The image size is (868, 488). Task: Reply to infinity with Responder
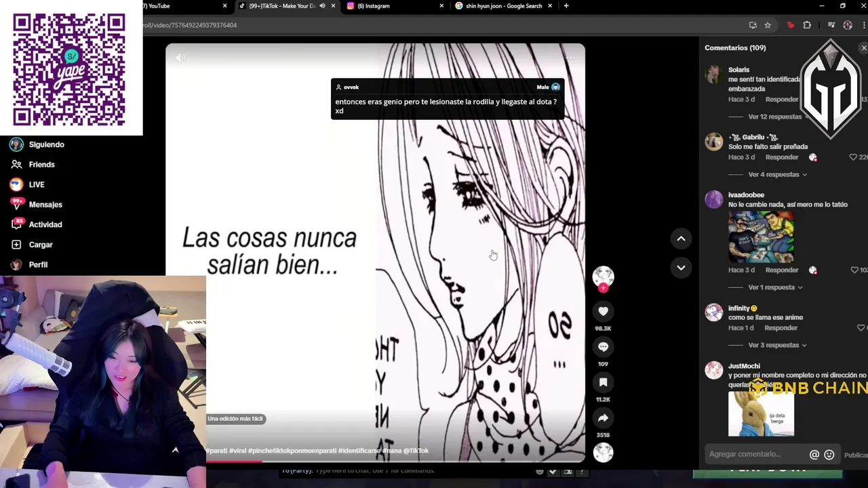781,328
